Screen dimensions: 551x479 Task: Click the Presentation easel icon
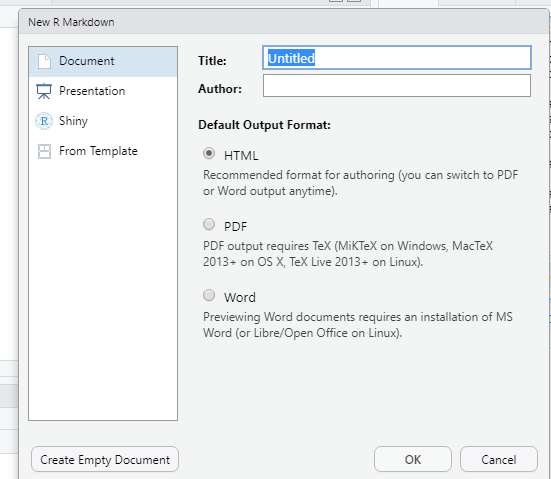pos(44,91)
